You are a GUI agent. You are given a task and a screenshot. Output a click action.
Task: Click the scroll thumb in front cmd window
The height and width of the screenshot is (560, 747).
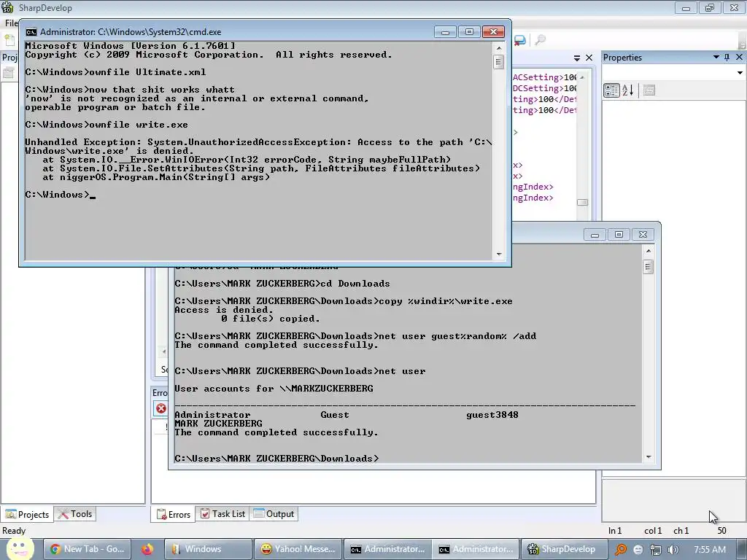(x=499, y=62)
